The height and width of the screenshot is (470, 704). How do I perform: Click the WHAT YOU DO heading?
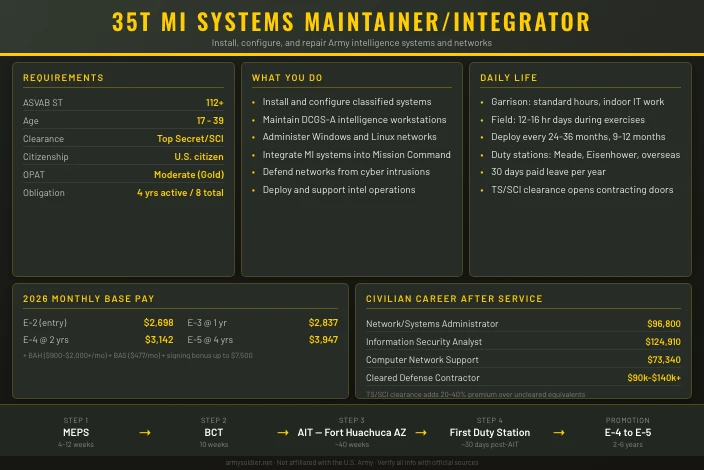pos(287,78)
